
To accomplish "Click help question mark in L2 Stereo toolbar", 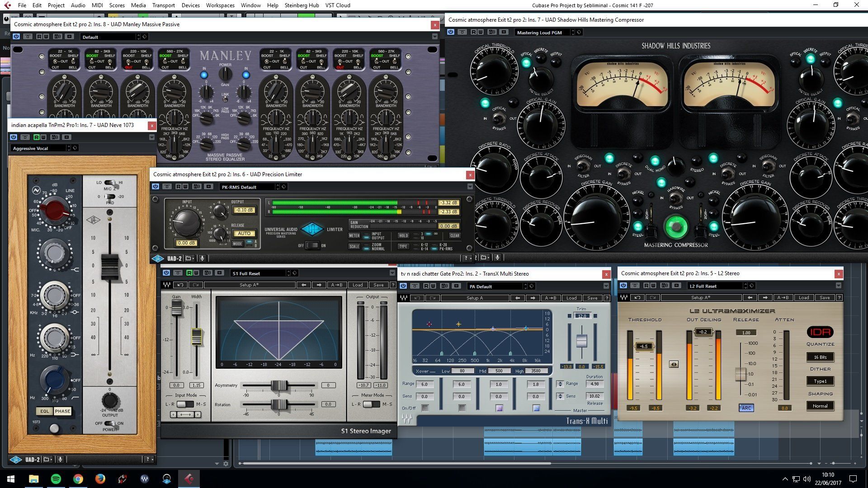I will (x=839, y=297).
